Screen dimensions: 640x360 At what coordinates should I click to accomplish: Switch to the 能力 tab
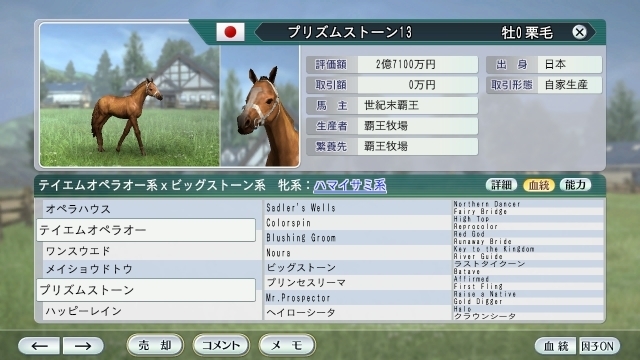coord(576,185)
